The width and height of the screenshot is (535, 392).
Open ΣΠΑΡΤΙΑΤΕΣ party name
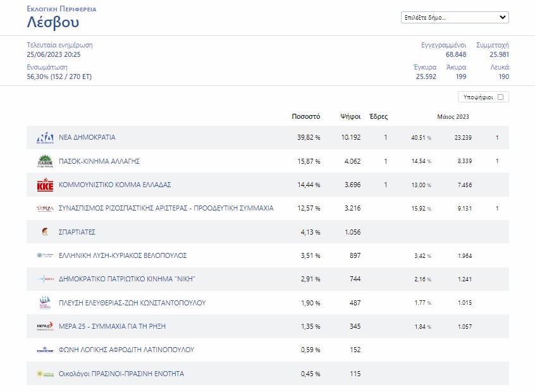click(77, 232)
